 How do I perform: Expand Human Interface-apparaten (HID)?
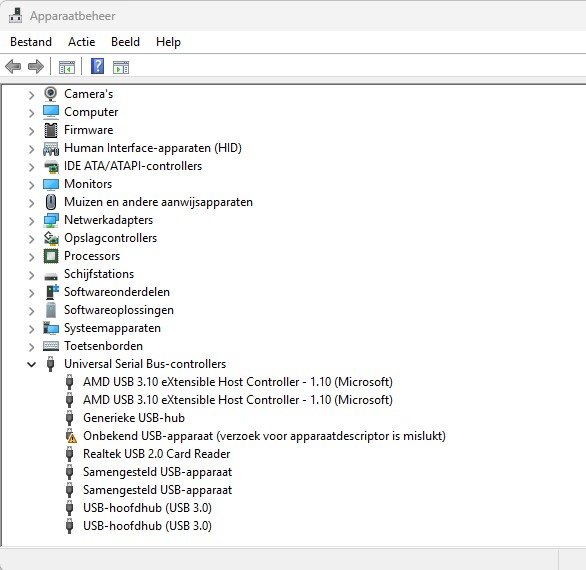[x=31, y=149]
